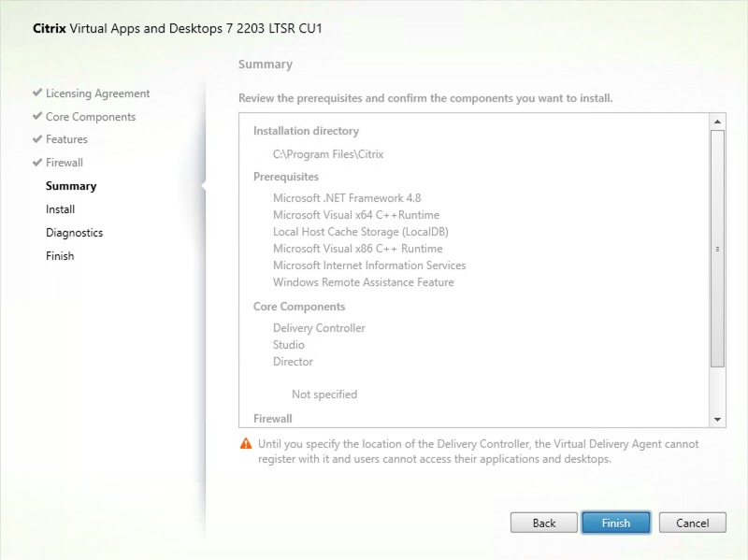The width and height of the screenshot is (748, 560).
Task: Click the Cancel button
Action: point(692,523)
